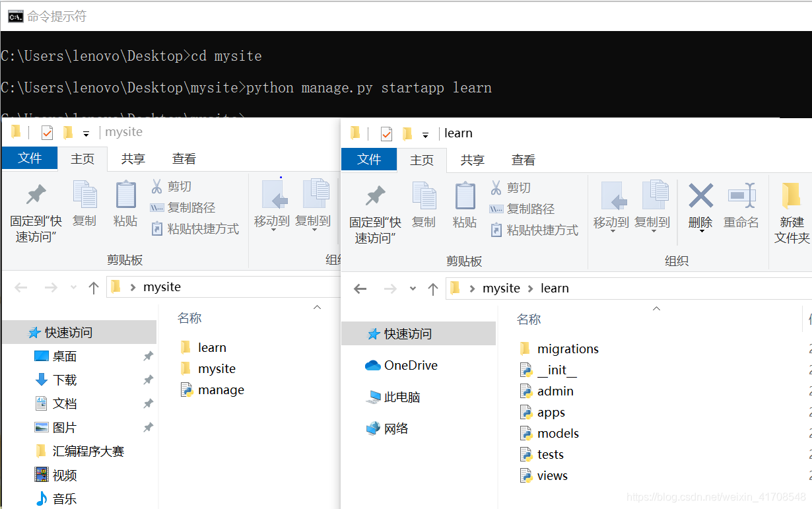
Task: Select Share (共享) tab in mysite window
Action: tap(133, 159)
